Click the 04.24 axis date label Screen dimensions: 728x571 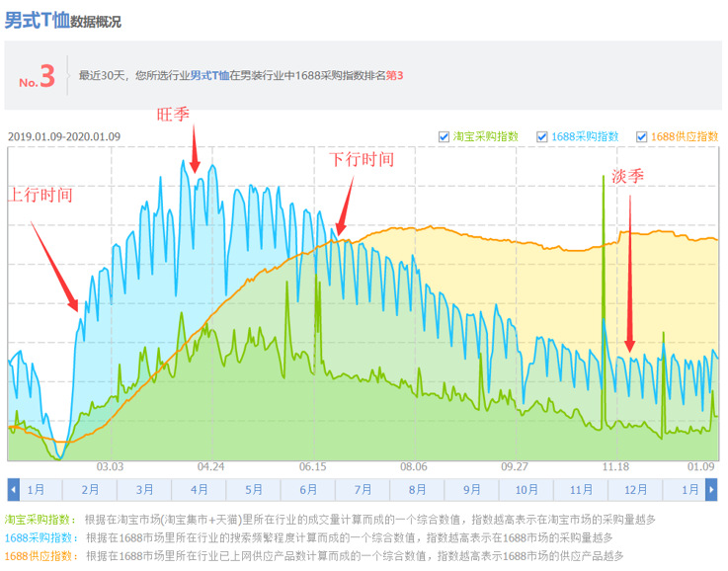[210, 466]
